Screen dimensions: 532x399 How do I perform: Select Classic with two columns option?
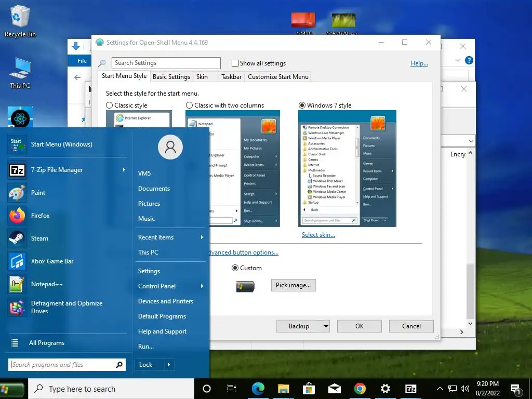[x=189, y=105]
